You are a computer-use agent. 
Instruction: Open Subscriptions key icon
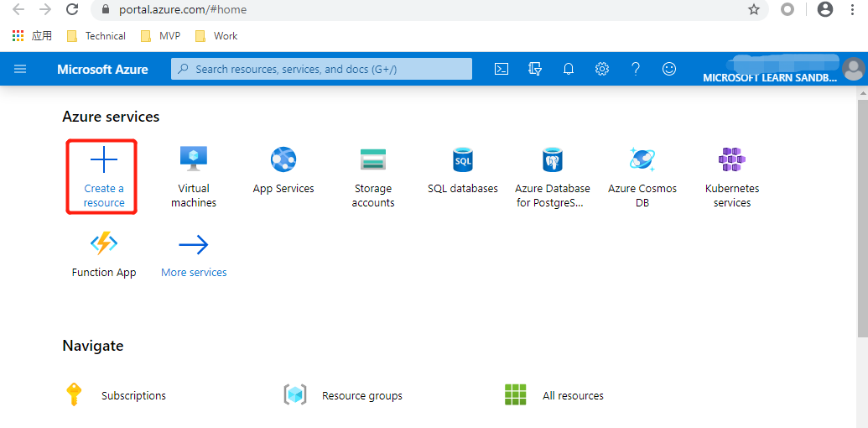(74, 394)
